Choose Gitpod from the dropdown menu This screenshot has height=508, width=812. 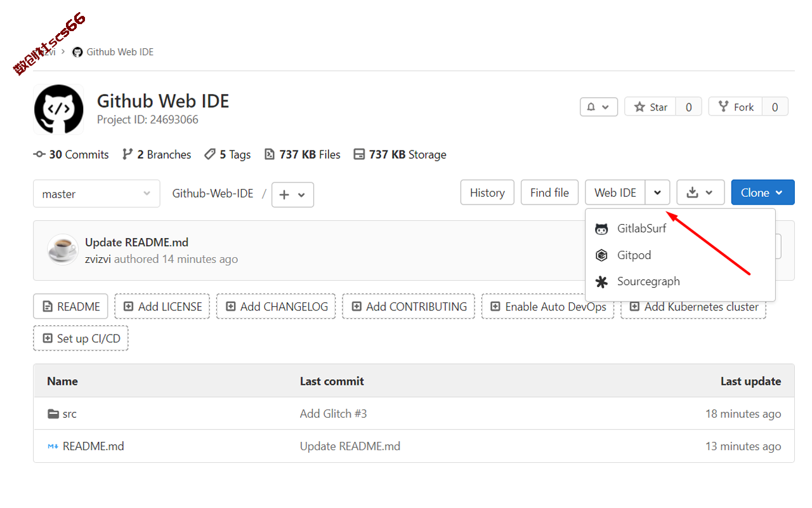(x=680, y=255)
